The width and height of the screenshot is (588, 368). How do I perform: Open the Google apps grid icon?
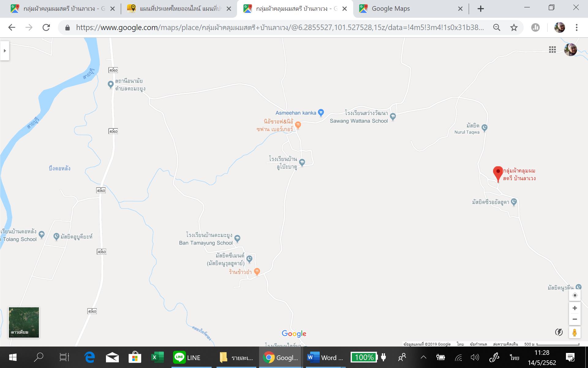pyautogui.click(x=552, y=50)
